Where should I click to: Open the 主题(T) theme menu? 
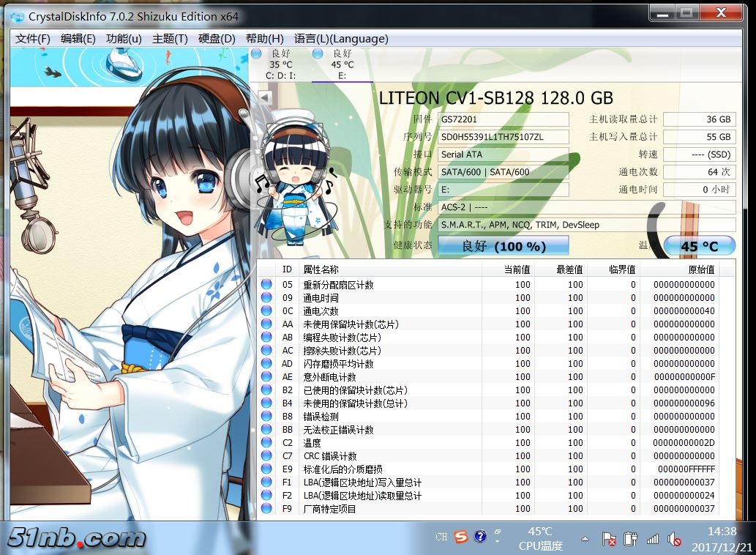pos(170,39)
